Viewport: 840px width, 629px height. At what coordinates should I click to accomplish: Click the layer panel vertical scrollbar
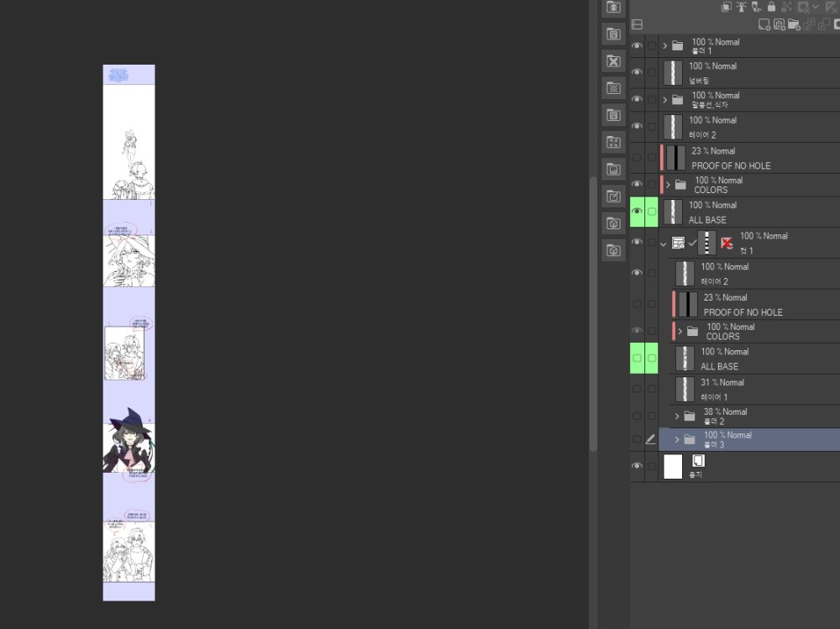click(x=593, y=314)
